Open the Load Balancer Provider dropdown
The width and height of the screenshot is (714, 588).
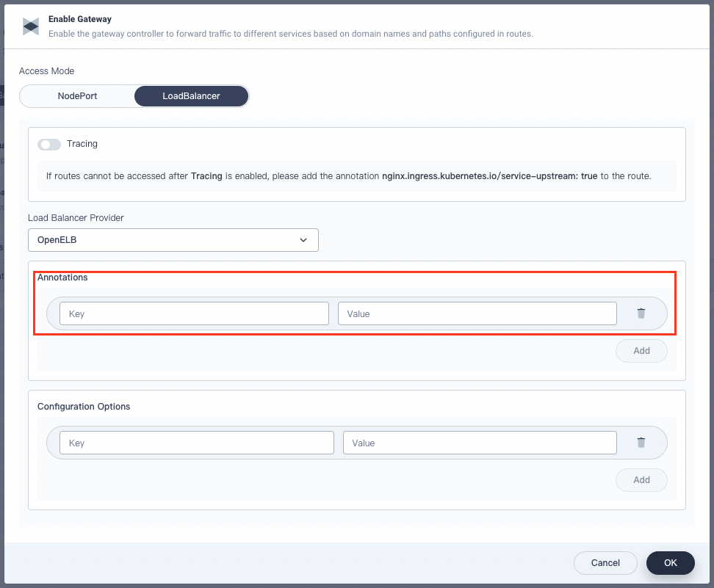coord(173,240)
